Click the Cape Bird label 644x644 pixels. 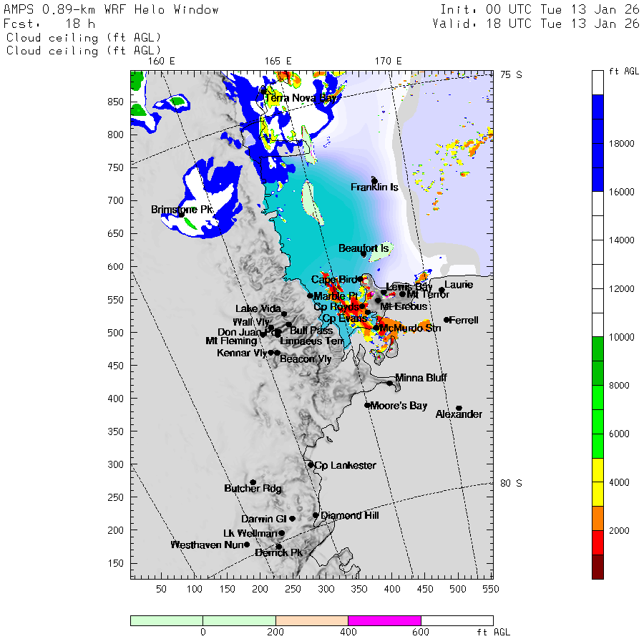(334, 280)
